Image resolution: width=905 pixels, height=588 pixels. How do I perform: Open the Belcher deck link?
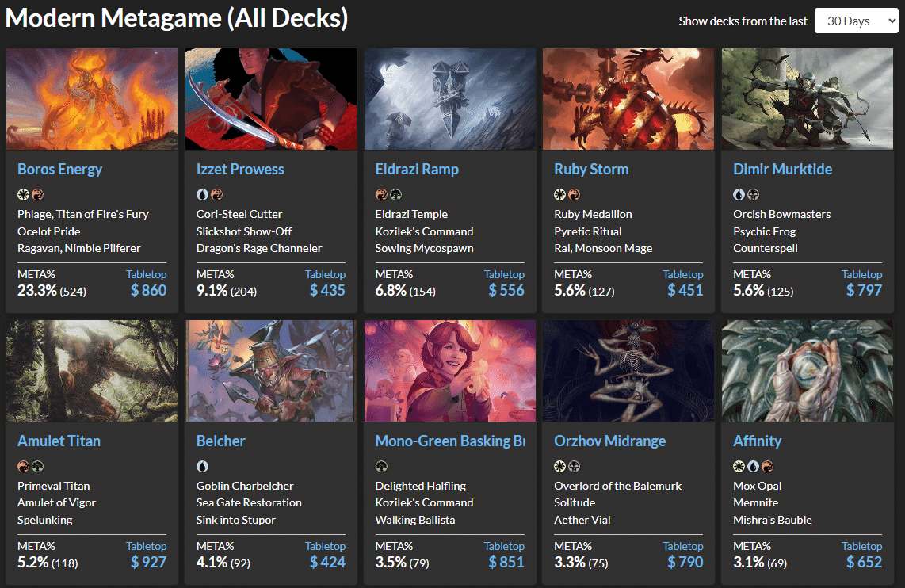pos(220,441)
